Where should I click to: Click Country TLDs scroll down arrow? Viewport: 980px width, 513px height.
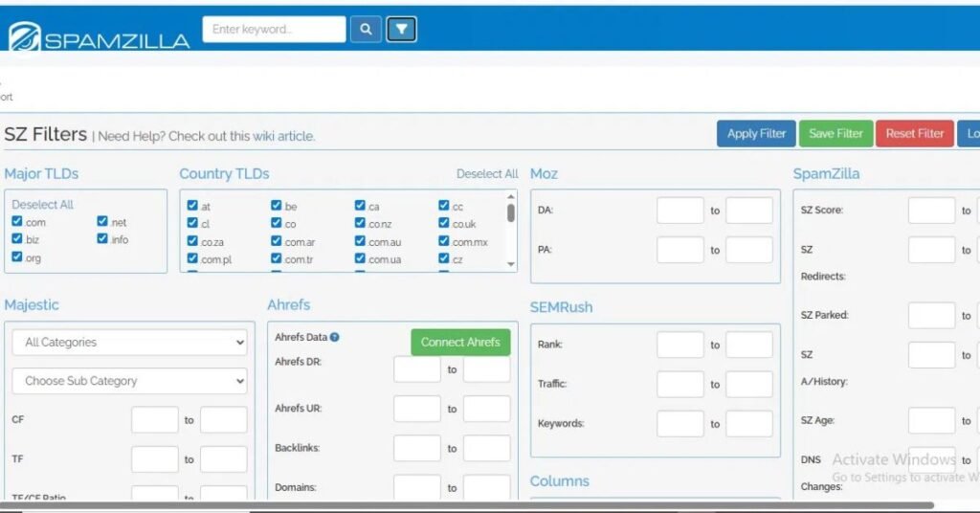coord(511,264)
